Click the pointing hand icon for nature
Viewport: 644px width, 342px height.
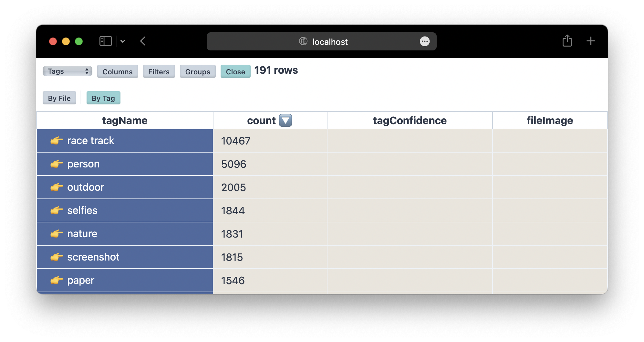coord(57,234)
